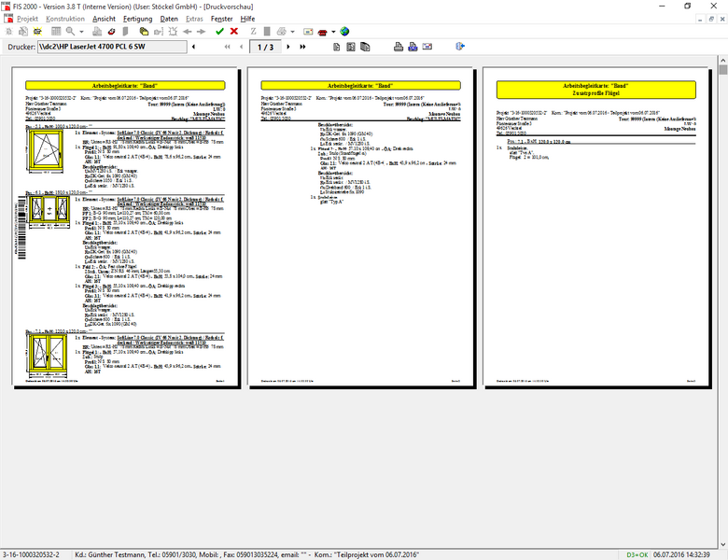Jump to the last preview page
The image size is (728, 560).
[x=302, y=47]
